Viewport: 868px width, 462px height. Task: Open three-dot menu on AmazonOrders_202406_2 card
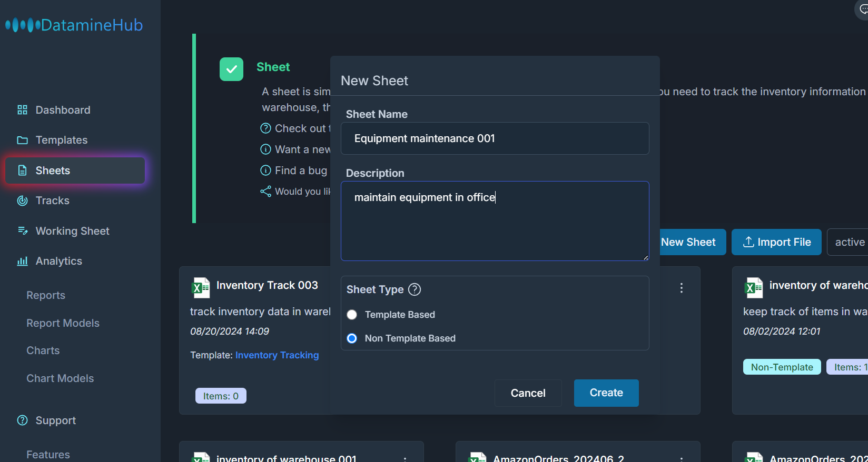coord(682,459)
